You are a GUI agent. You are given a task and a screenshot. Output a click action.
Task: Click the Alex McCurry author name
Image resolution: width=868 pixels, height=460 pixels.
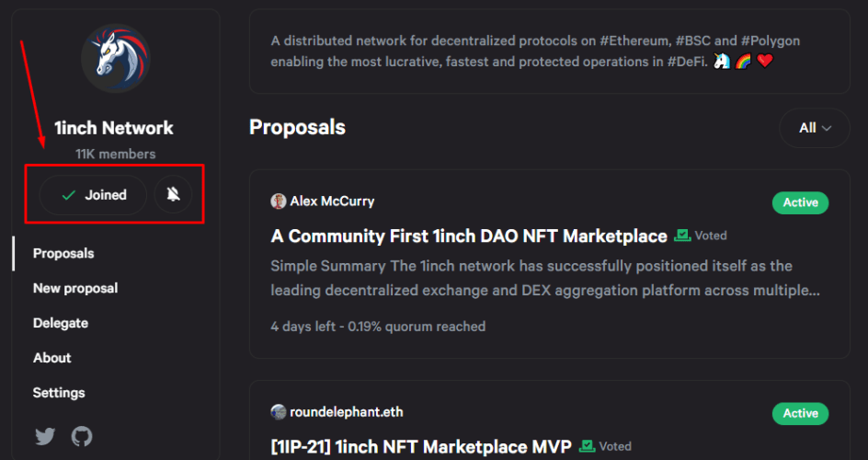tap(332, 201)
